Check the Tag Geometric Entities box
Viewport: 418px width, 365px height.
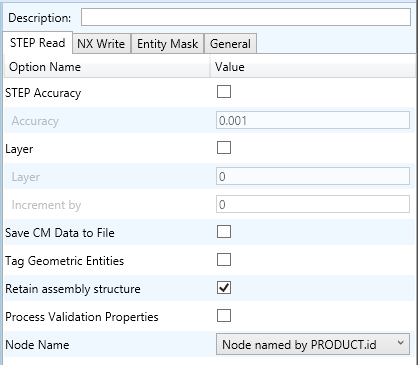pos(224,260)
